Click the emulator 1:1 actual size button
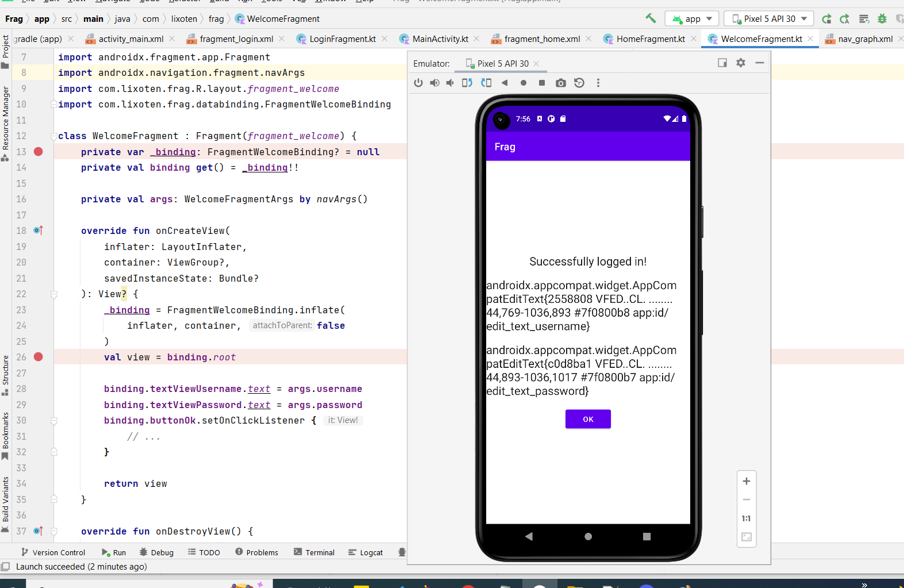The width and height of the screenshot is (904, 588). tap(747, 518)
